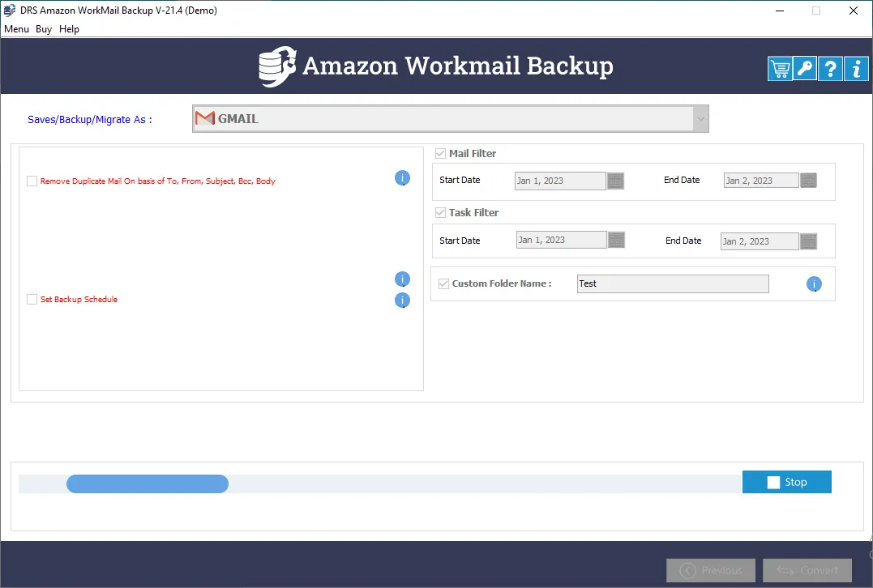Image resolution: width=873 pixels, height=588 pixels.
Task: Open the Menu menu
Action: point(17,29)
